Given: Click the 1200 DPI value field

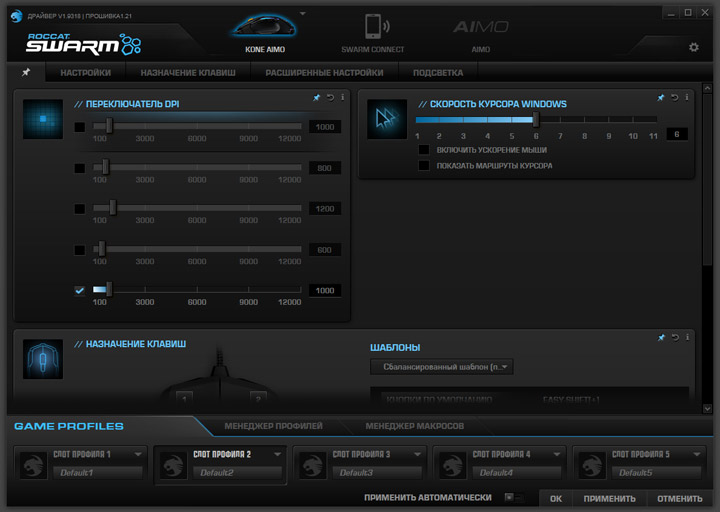Looking at the screenshot, I should tap(325, 209).
